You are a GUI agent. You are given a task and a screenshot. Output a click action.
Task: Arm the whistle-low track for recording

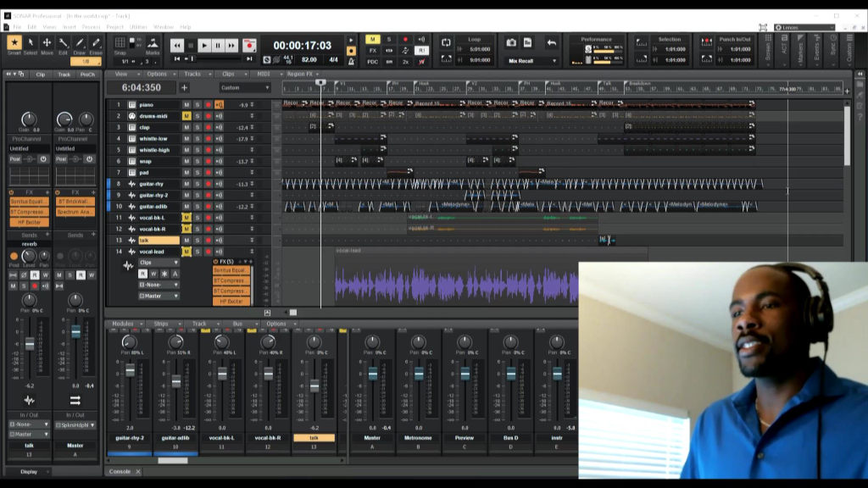pyautogui.click(x=209, y=139)
